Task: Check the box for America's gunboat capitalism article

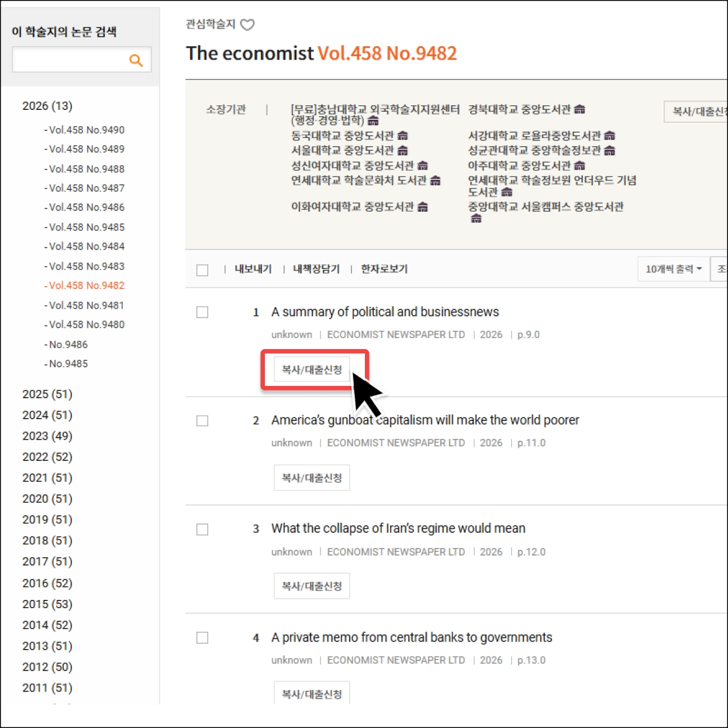Action: coord(202,421)
